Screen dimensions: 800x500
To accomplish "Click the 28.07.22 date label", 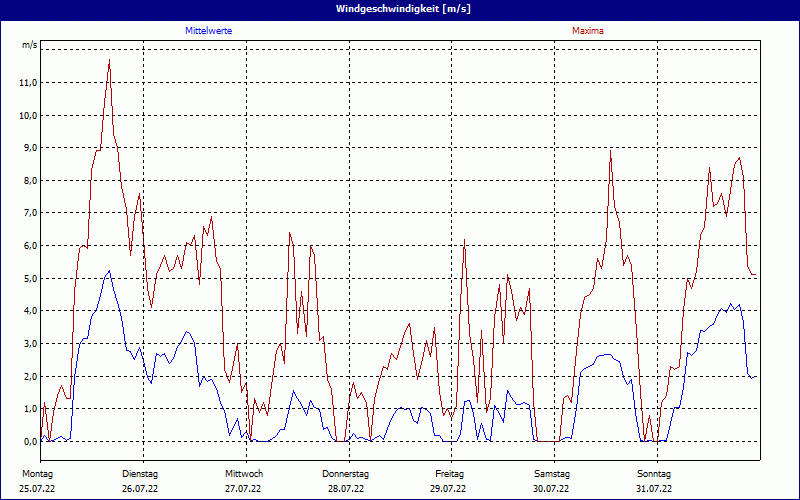I will pyautogui.click(x=346, y=489).
